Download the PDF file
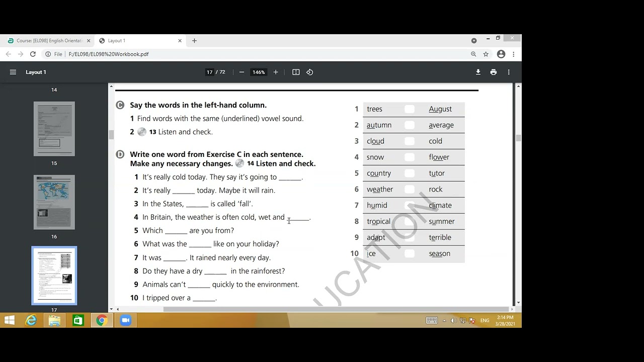The width and height of the screenshot is (644, 362). pyautogui.click(x=478, y=72)
